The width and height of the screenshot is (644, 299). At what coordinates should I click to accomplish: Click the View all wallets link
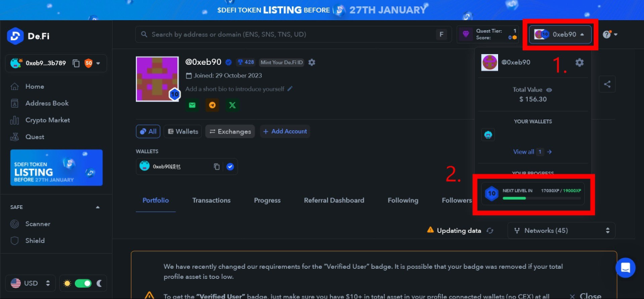[532, 152]
